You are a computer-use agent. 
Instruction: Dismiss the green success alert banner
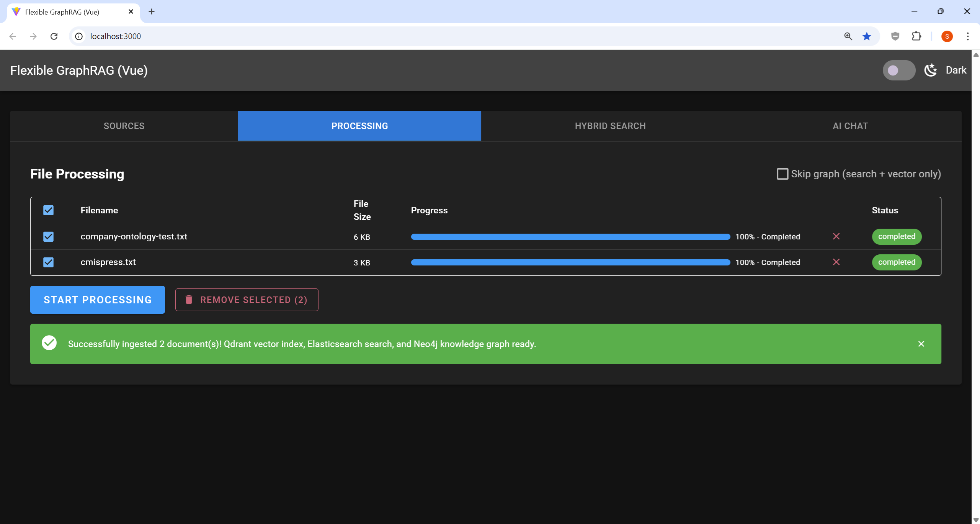(x=921, y=344)
